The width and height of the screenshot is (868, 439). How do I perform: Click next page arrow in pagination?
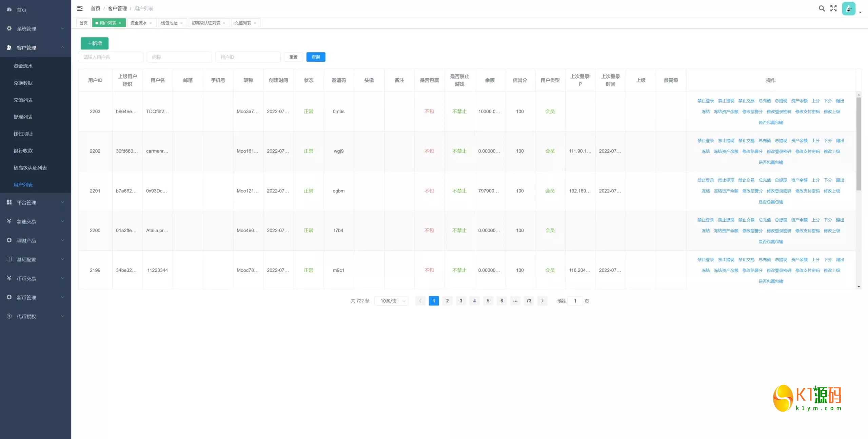coord(542,301)
